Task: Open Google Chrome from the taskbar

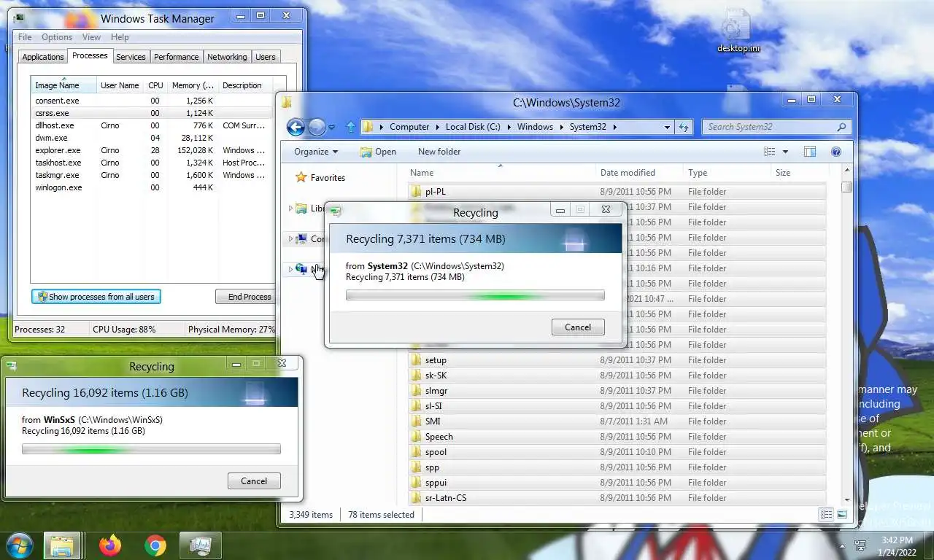Action: tap(155, 545)
